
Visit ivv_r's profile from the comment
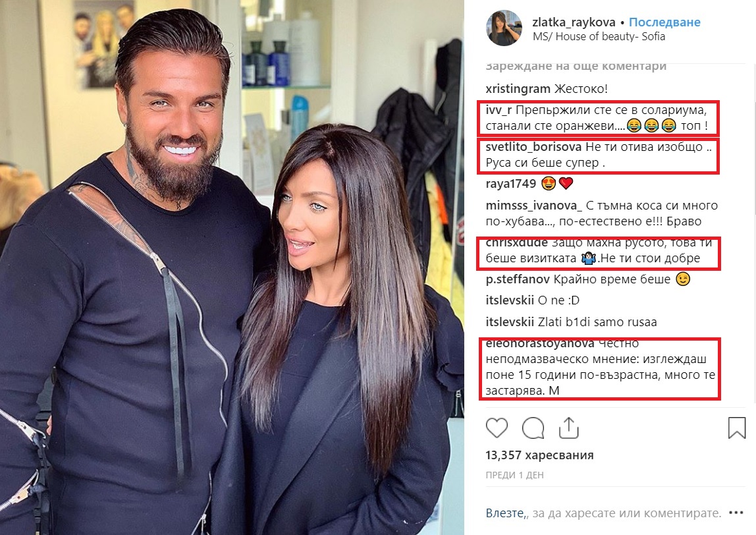pos(499,110)
